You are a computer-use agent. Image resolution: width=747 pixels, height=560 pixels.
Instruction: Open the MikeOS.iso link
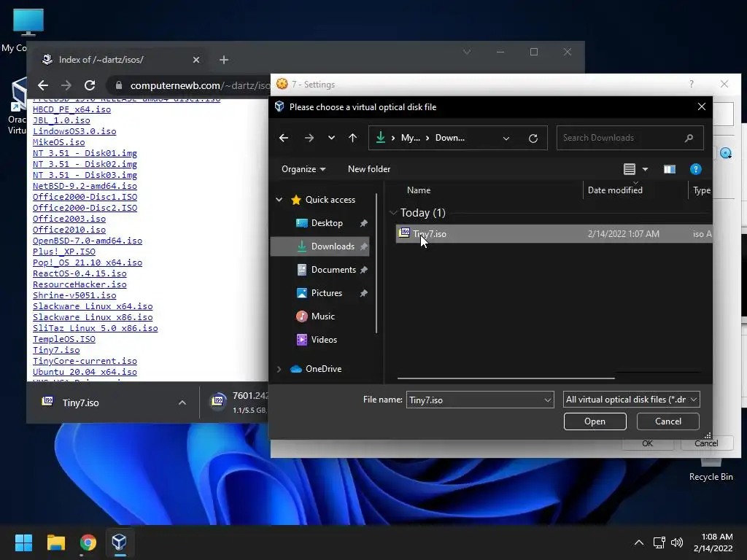coord(58,142)
